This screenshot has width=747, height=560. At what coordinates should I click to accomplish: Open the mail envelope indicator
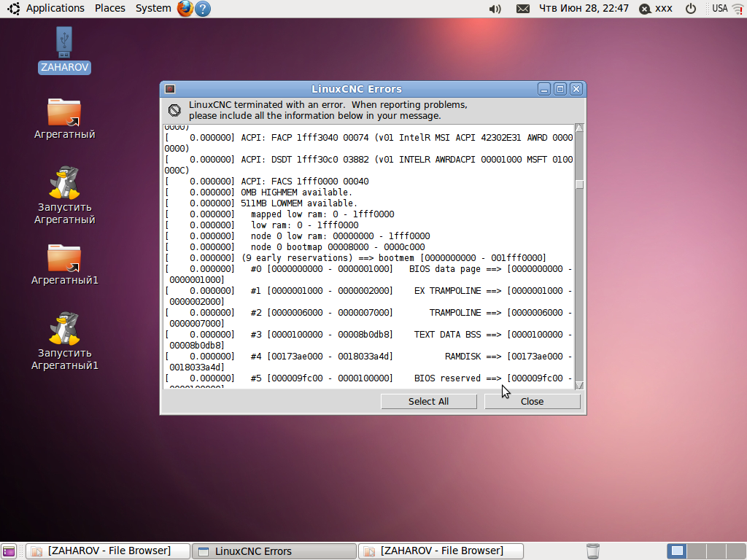522,9
